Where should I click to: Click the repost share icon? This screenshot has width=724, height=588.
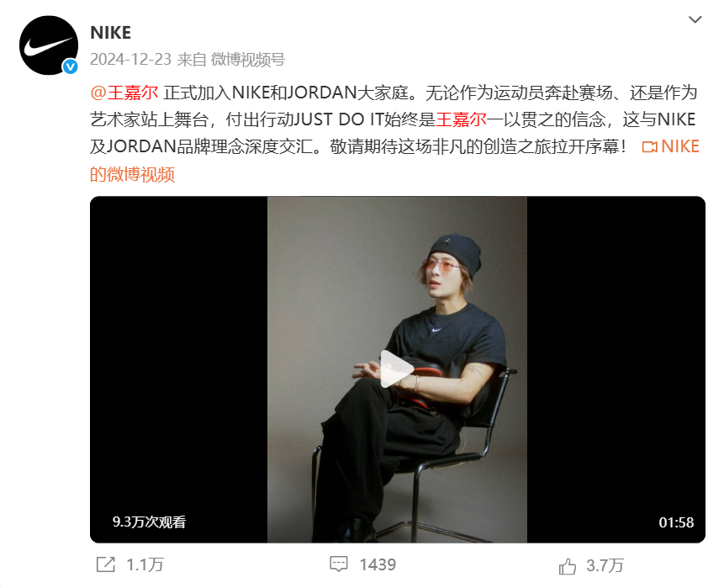click(x=106, y=564)
